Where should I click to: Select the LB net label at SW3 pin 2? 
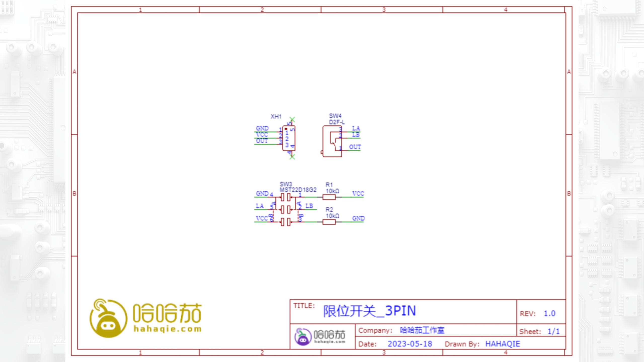coord(309,206)
